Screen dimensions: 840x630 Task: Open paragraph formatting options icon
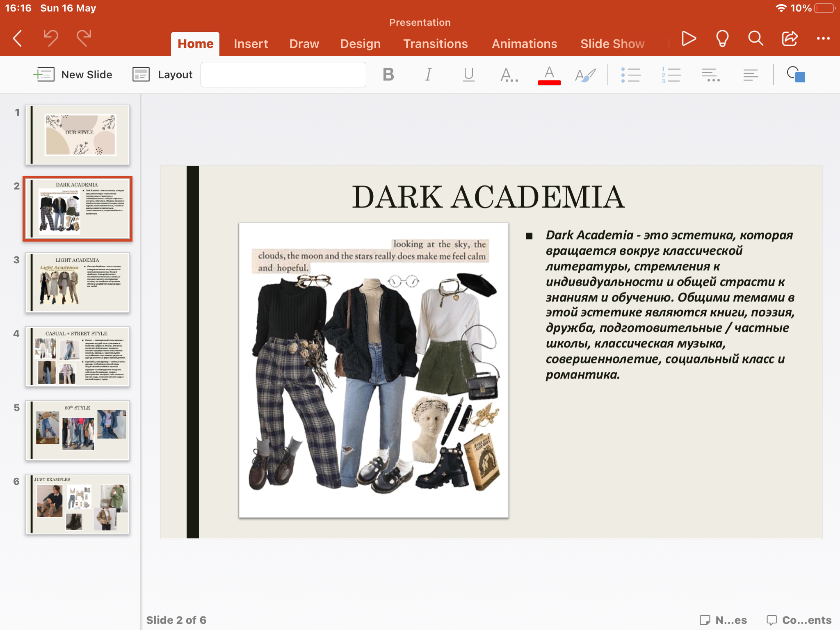[x=711, y=75]
